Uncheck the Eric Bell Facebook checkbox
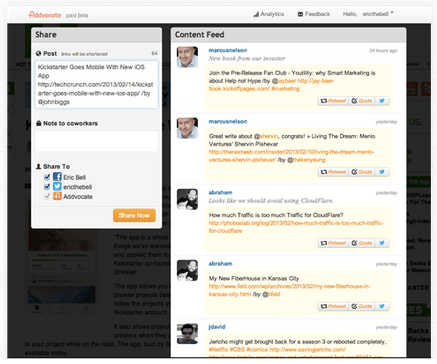Screen dimensions: 437x364 [47, 177]
